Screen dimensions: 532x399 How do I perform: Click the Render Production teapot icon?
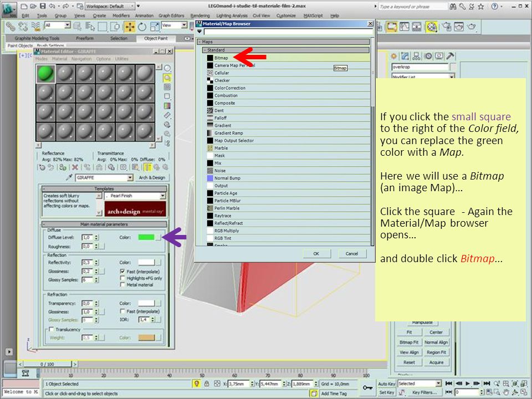pos(472,27)
